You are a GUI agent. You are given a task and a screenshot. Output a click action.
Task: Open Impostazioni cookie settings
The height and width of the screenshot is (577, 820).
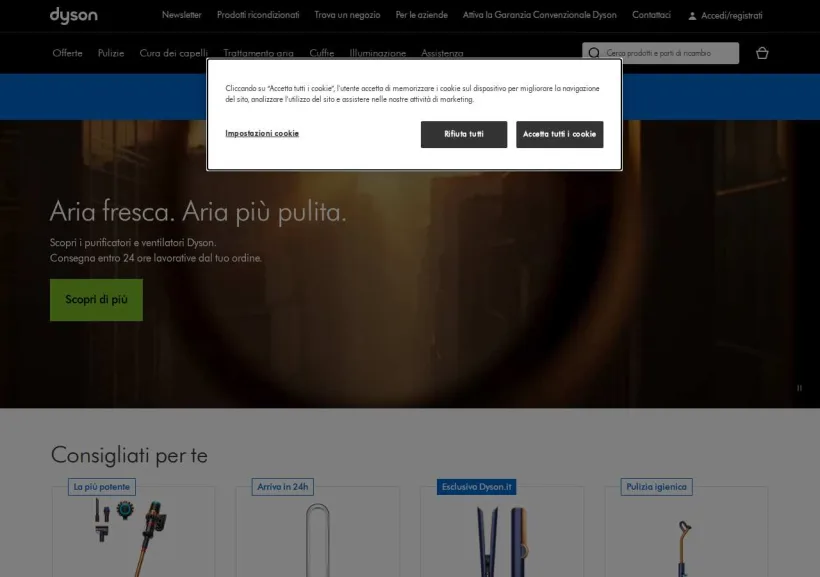point(262,133)
